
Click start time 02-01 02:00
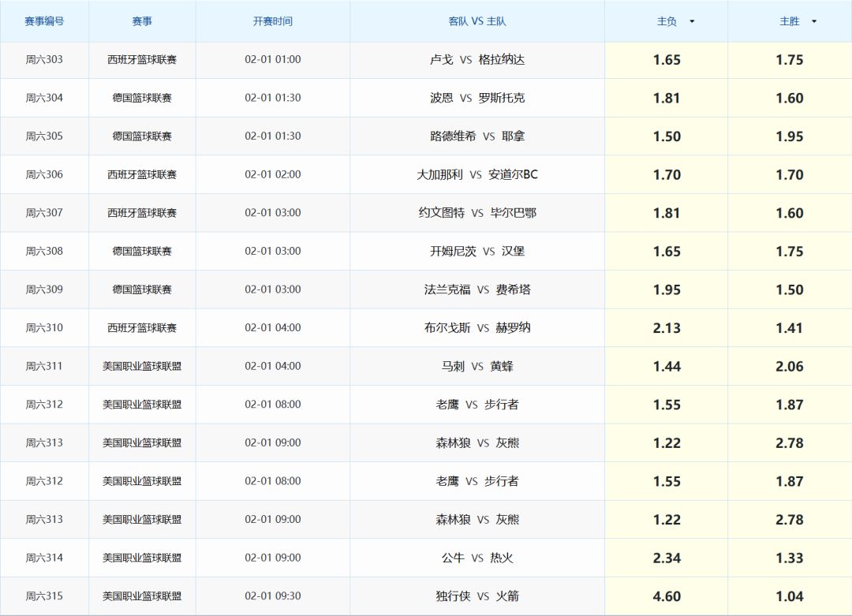coord(273,174)
